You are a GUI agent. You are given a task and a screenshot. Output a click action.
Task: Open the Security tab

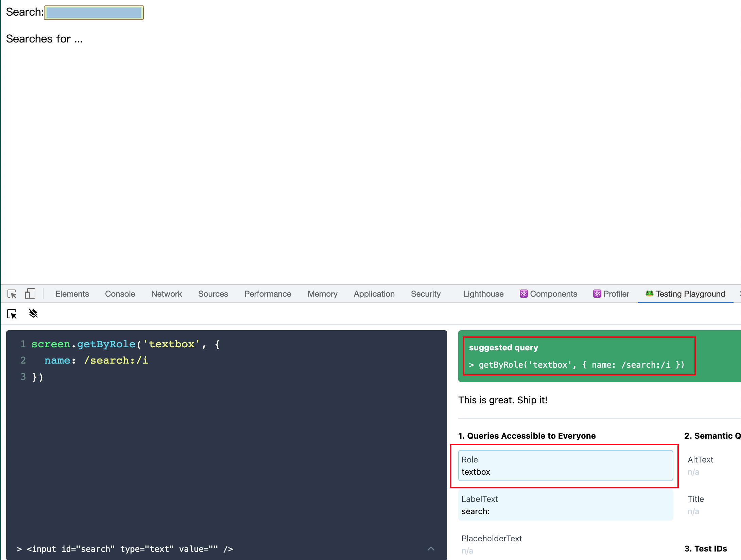(426, 294)
